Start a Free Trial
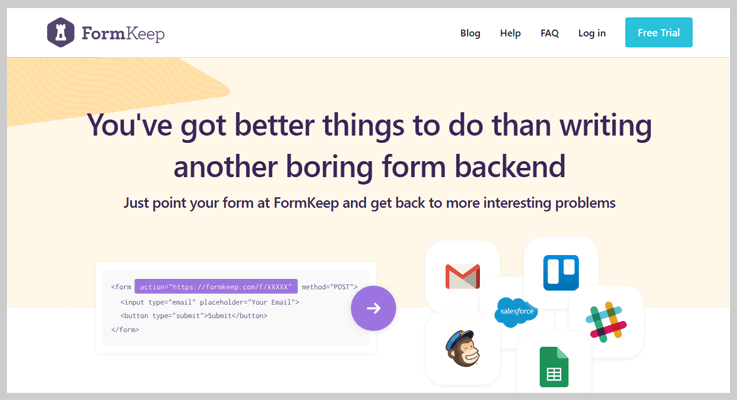Screen dimensions: 737x400 tap(659, 32)
